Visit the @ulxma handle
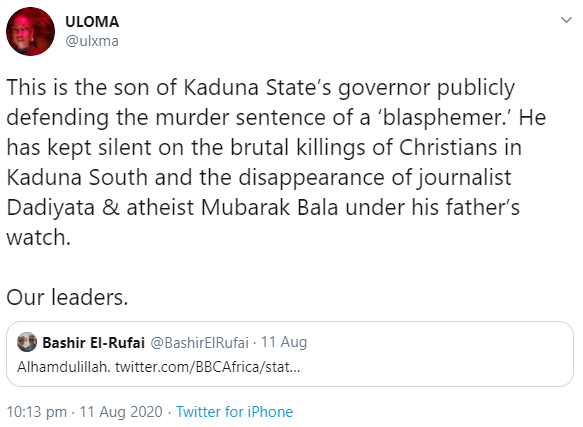The height and width of the screenshot is (427, 583). (92, 41)
